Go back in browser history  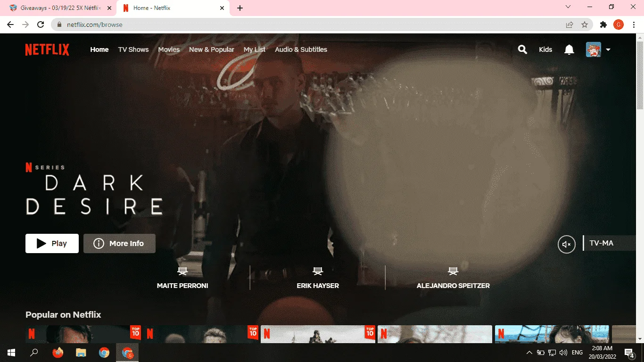[10, 25]
